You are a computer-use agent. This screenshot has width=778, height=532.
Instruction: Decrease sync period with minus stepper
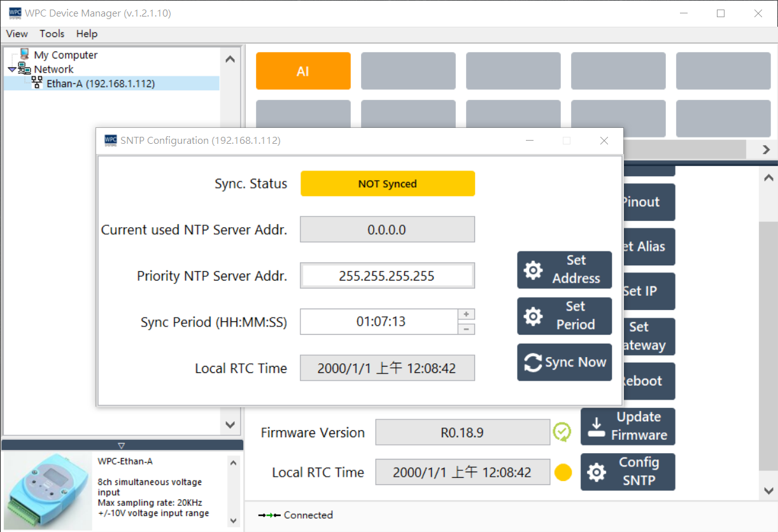[x=467, y=329]
